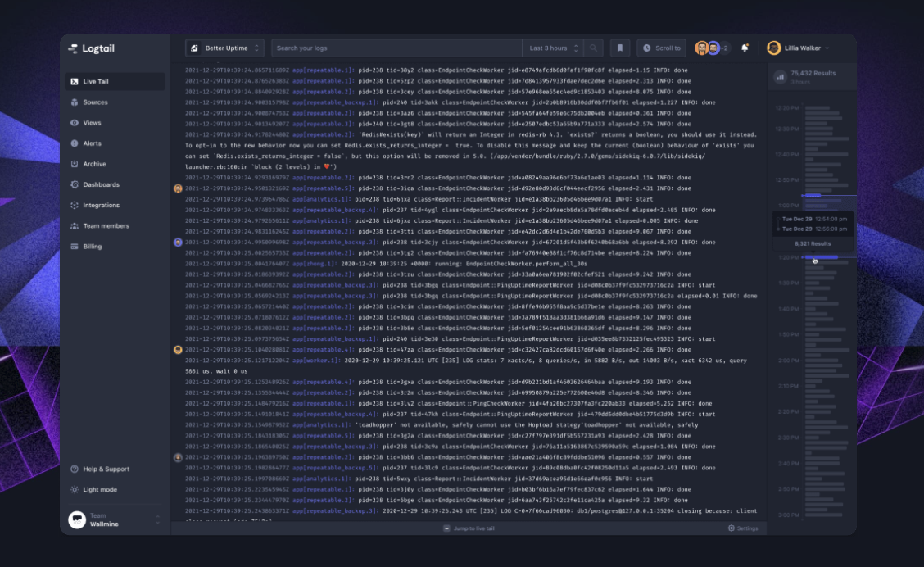The height and width of the screenshot is (567, 924).
Task: Open the Live Tail panel
Action: (97, 80)
